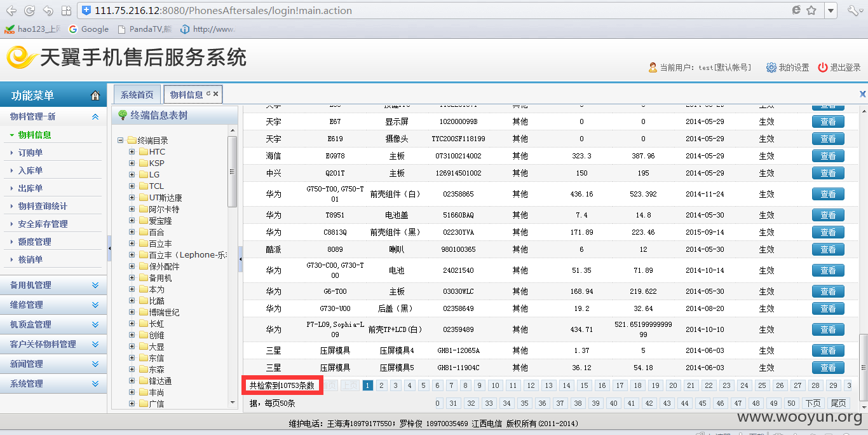
Task: Click 查看 for 压屏模具5 row
Action: (x=828, y=368)
